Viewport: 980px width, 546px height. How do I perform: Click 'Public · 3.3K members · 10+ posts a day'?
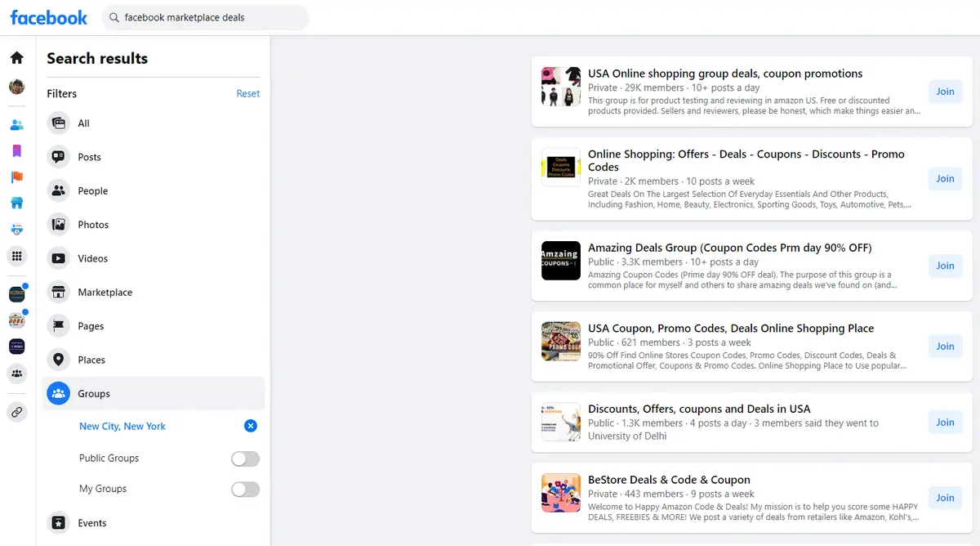(x=674, y=262)
